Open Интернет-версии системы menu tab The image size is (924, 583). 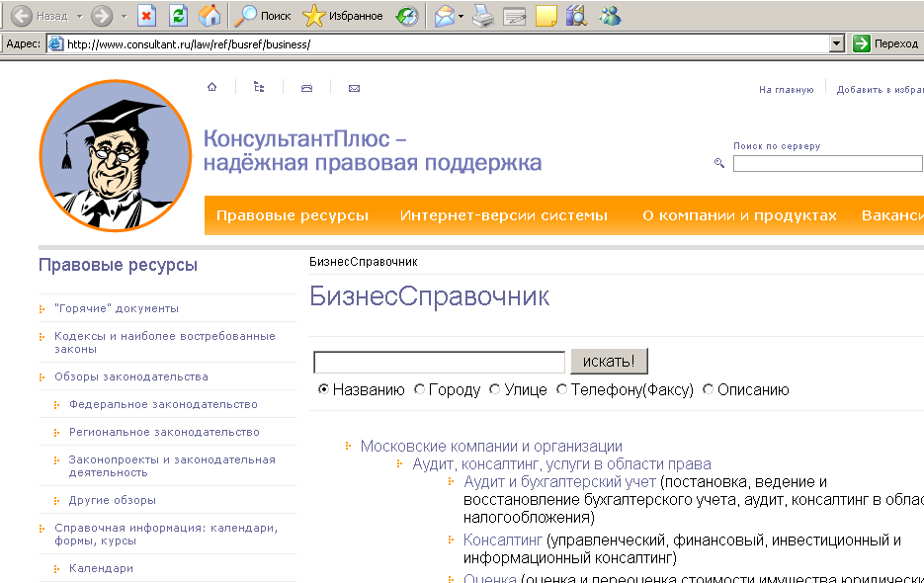coord(504,215)
